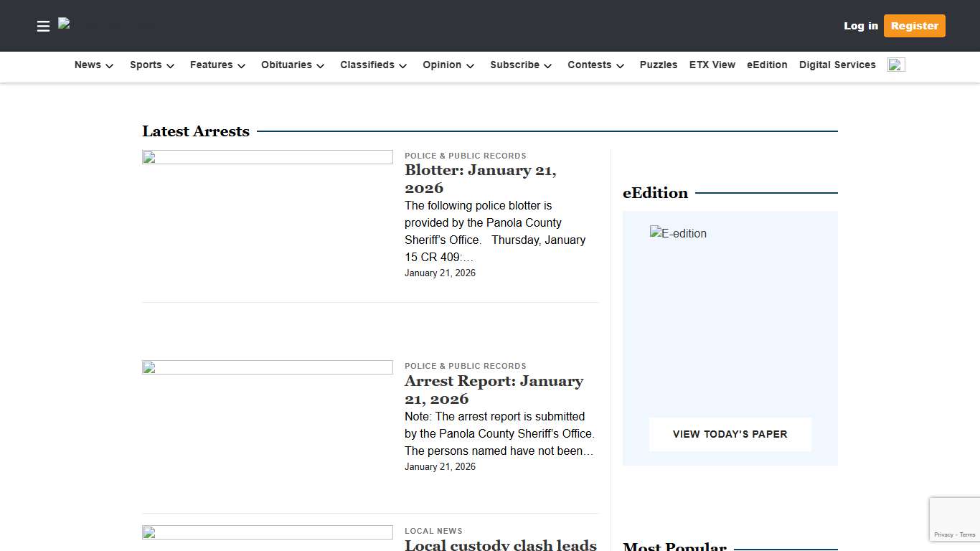Screen dimensions: 980x551
Task: Open the Puzzles menu item
Action: click(658, 65)
